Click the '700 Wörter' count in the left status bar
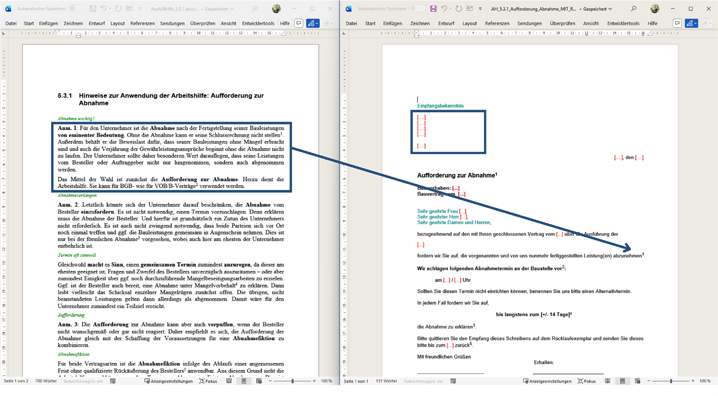This screenshot has width=718, height=396. click(x=46, y=381)
